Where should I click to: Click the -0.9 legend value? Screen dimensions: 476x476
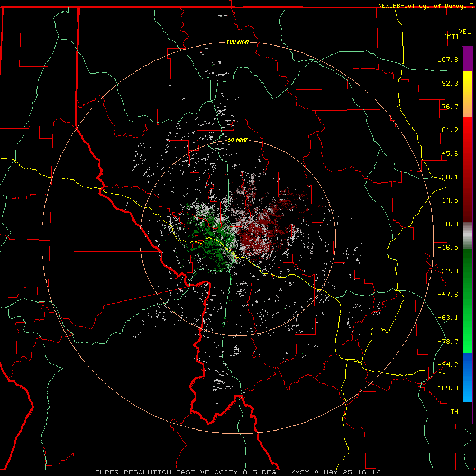[450, 224]
